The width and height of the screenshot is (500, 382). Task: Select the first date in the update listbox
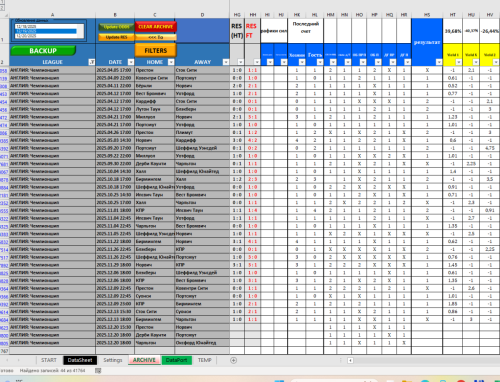click(x=46, y=27)
